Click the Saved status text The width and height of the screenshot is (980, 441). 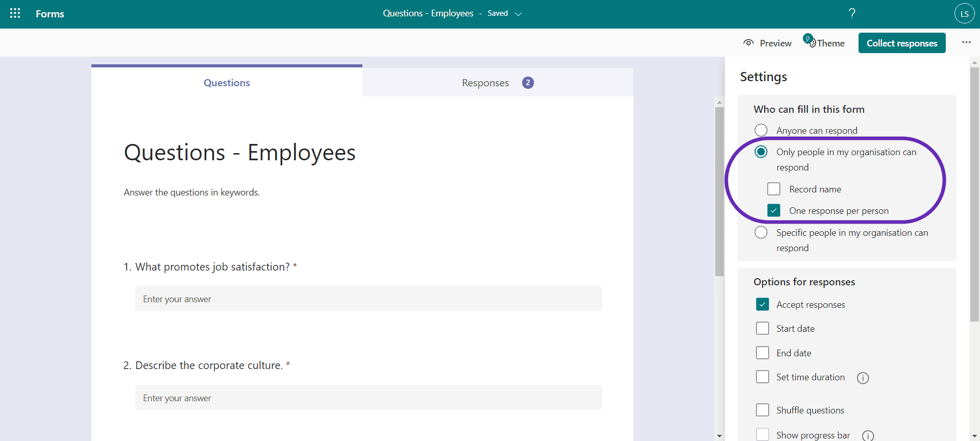click(498, 13)
